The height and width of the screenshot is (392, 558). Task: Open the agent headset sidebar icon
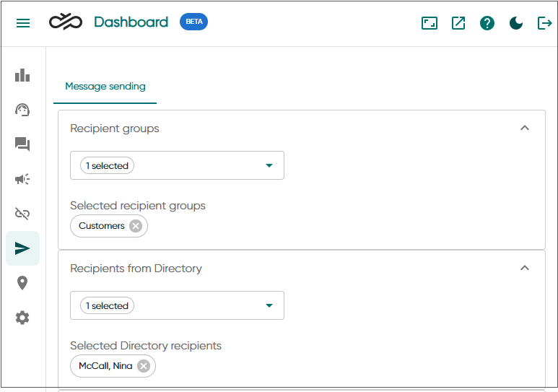pyautogui.click(x=22, y=110)
